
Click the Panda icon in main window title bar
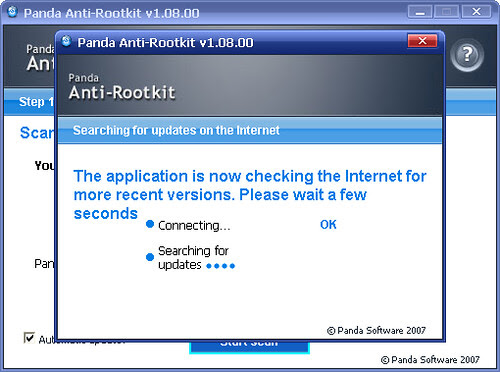click(13, 12)
